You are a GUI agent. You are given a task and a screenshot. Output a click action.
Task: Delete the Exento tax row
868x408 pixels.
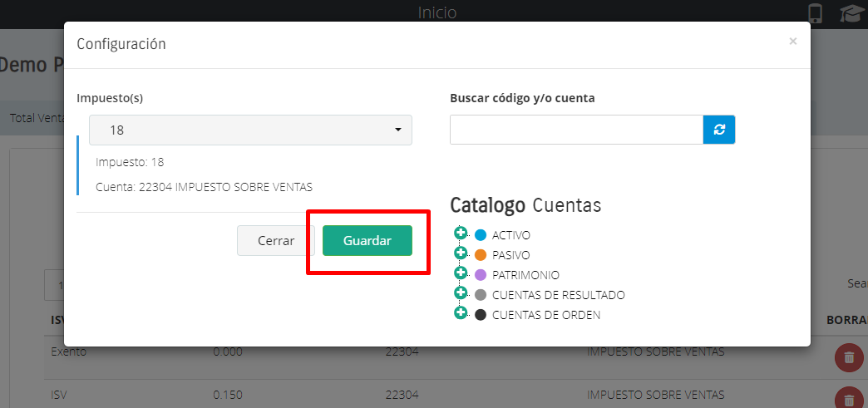(849, 357)
